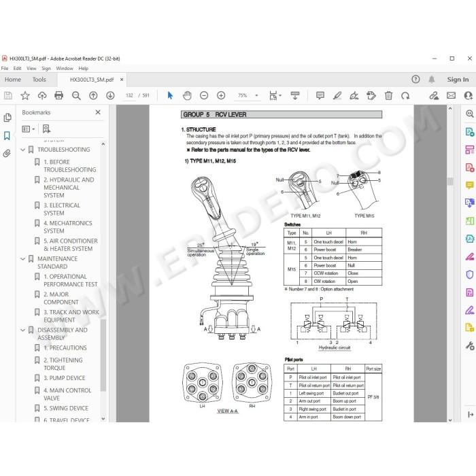This screenshot has height=476, width=476.
Task: Click the page number field showing 132
Action: pyautogui.click(x=129, y=96)
